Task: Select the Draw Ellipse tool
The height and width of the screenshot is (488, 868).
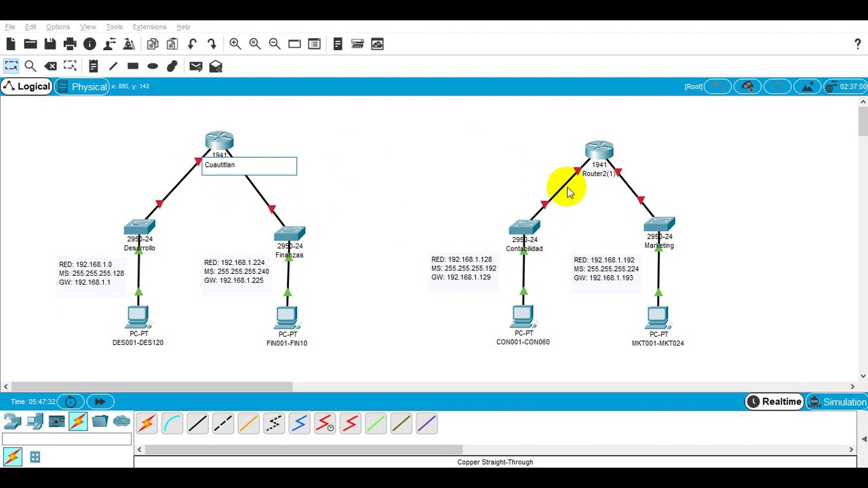Action: pyautogui.click(x=153, y=66)
